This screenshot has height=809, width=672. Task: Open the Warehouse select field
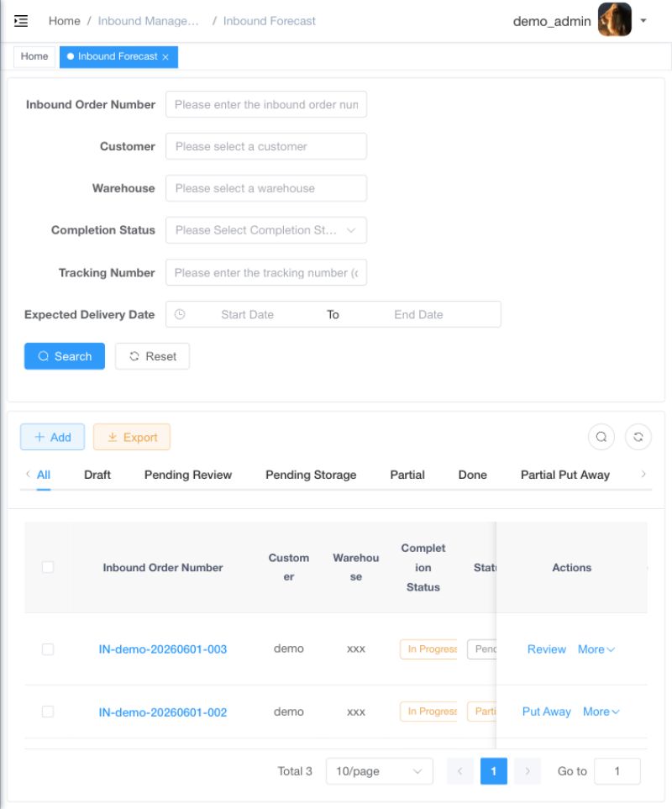pos(266,188)
